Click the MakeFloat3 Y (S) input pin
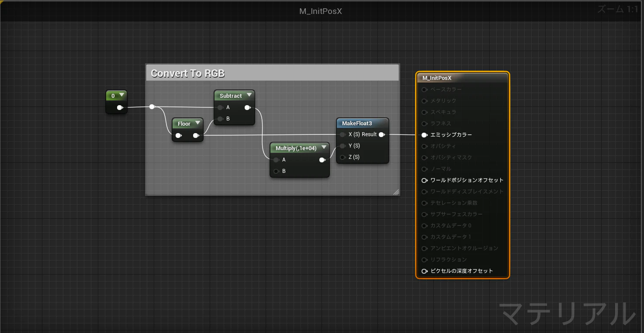Screen dimensions: 644x333 point(343,146)
